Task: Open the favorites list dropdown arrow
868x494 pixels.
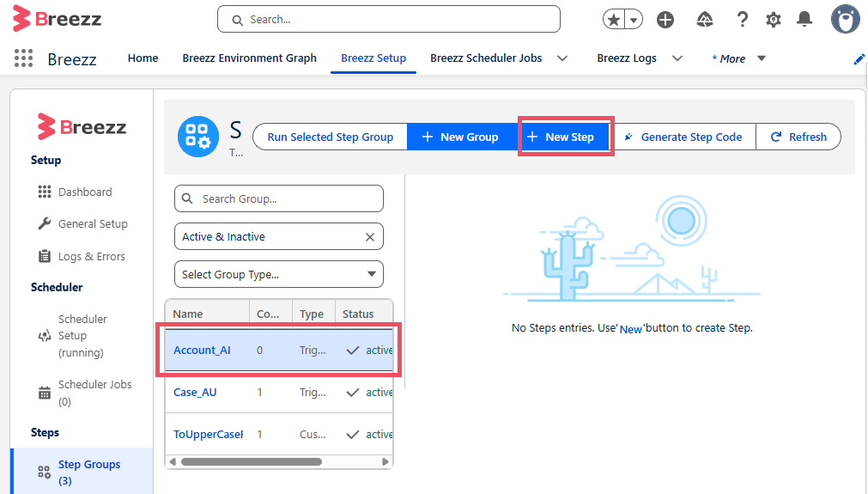Action: coord(634,20)
